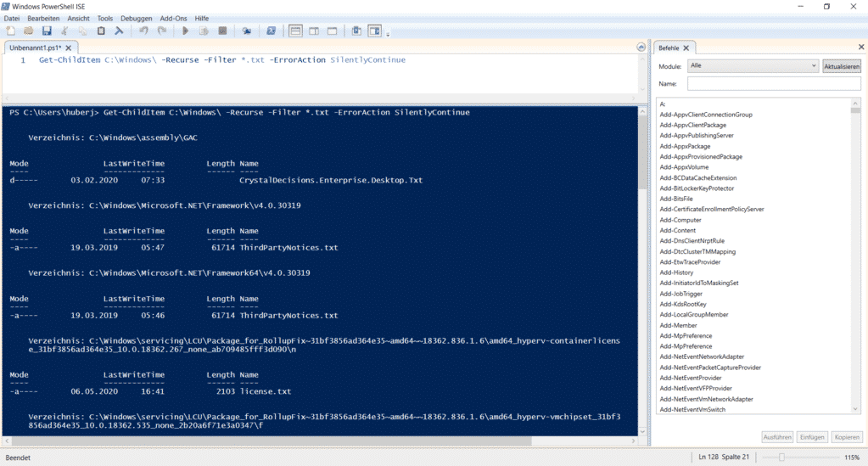The width and height of the screenshot is (868, 466).
Task: Save the script with the floppy disk icon
Action: point(47,31)
